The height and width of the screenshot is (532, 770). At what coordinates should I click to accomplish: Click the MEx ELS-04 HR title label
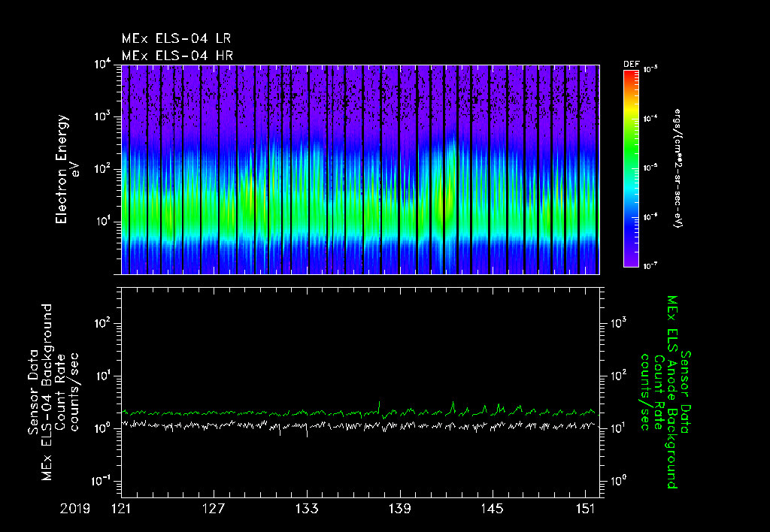click(x=177, y=56)
